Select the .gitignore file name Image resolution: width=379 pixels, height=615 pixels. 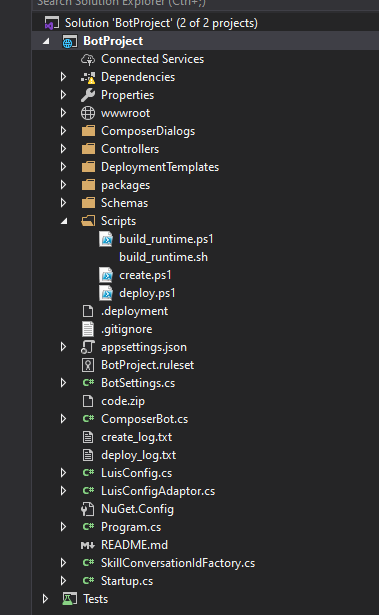click(x=127, y=329)
